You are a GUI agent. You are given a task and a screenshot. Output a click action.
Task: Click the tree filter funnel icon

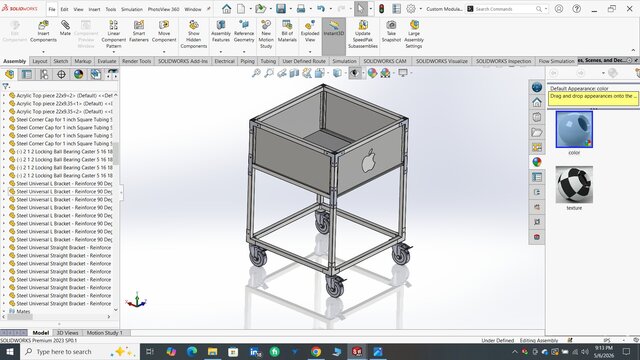[x=5, y=87]
